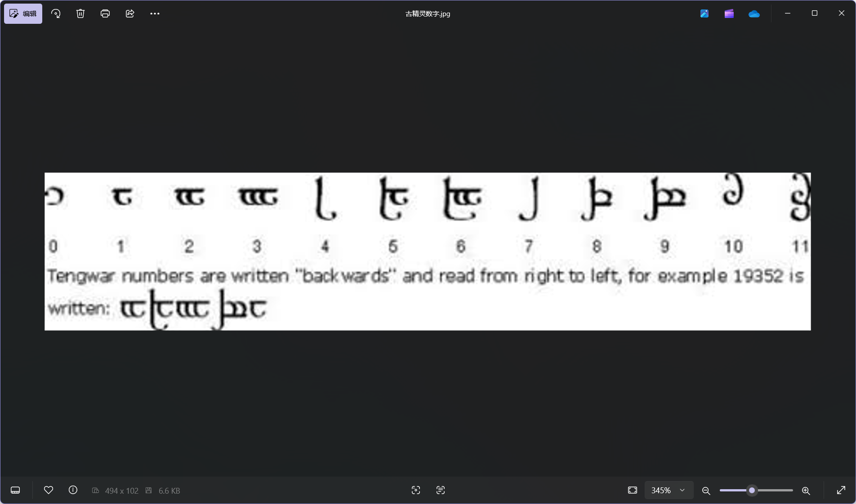The image size is (856, 504).
Task: Click the 6.6 KB file size text
Action: (169, 491)
